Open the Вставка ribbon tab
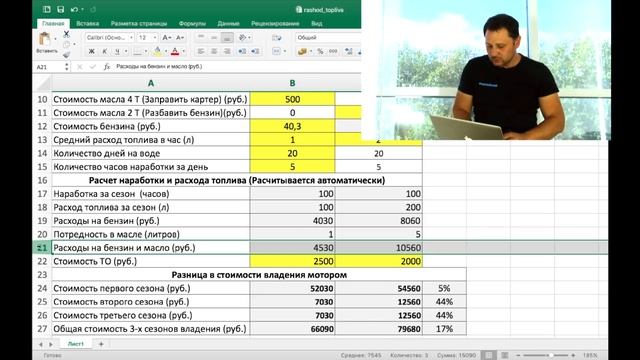The height and width of the screenshot is (360, 640). point(87,24)
